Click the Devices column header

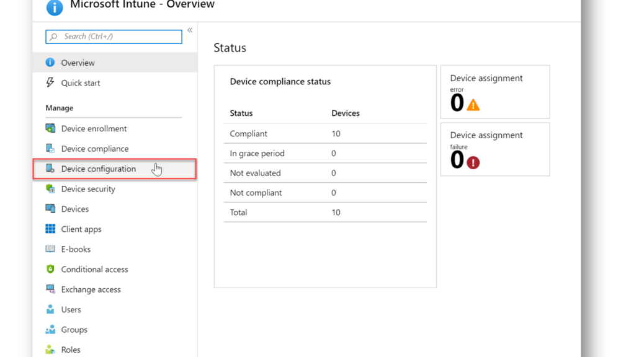pyautogui.click(x=346, y=113)
